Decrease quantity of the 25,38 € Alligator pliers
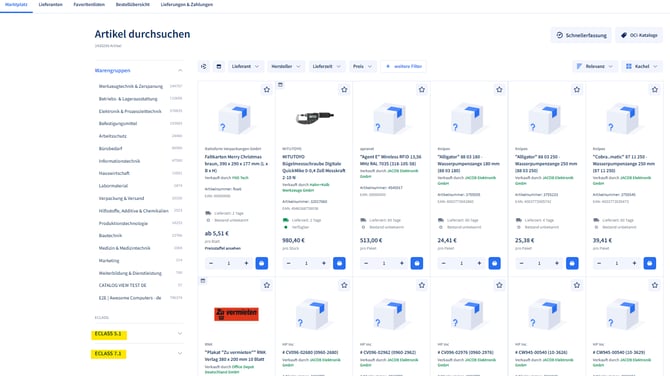This screenshot has width=670, height=376. pos(521,263)
